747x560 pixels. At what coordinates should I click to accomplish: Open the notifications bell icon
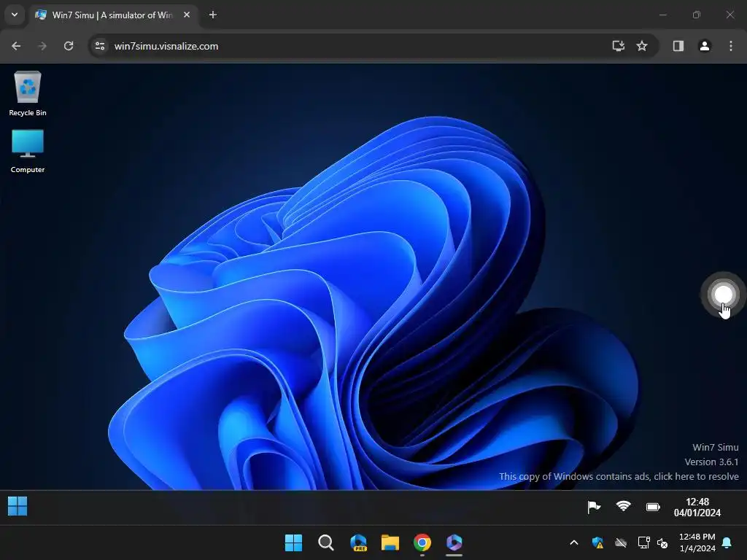click(727, 542)
